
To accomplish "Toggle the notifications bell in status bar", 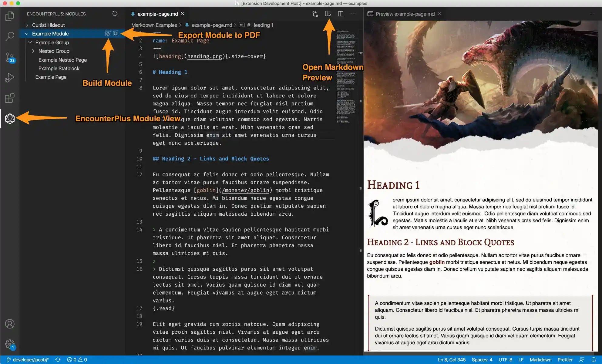I will click(x=594, y=359).
